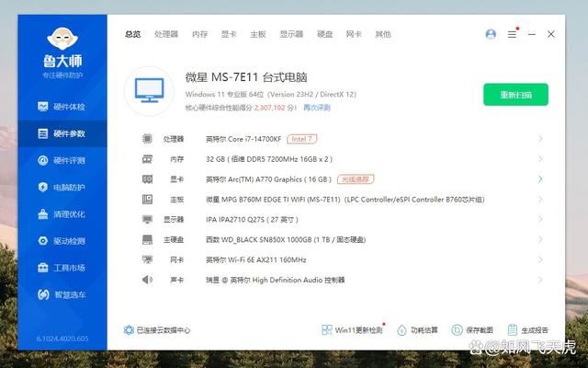Screen dimensions: 588x368
Task: Switch to the 硬盘 tab
Action: click(x=325, y=34)
